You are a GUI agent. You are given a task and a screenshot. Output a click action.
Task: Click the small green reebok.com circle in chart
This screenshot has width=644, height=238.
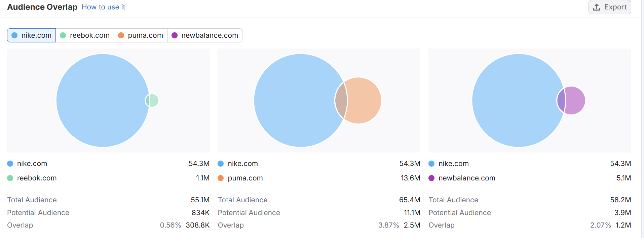click(x=154, y=100)
